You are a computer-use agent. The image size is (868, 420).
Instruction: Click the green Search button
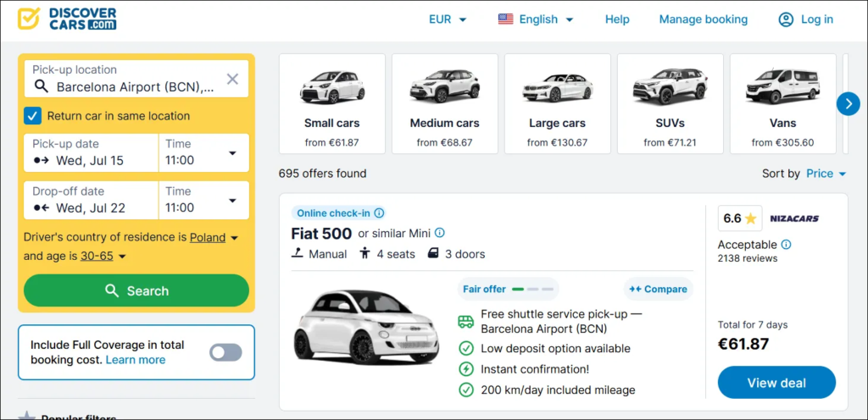136,290
